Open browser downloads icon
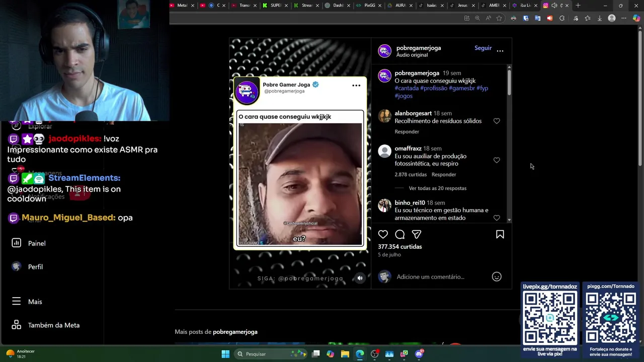Viewport: 644px width, 362px height. coord(599,18)
